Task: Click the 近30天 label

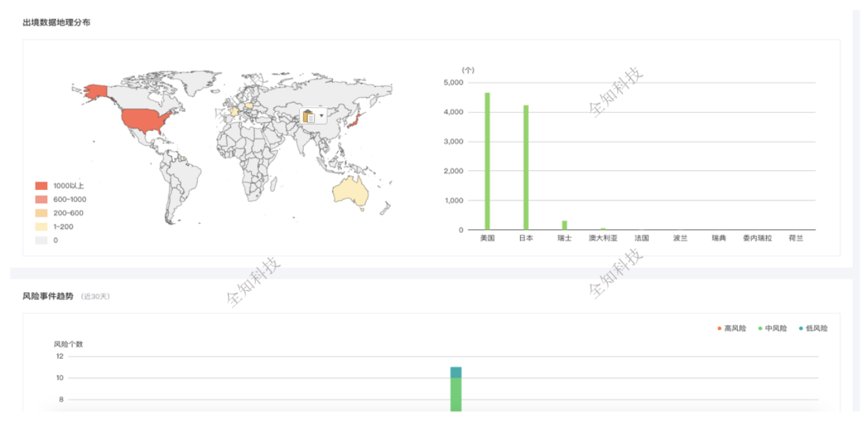Action: click(x=95, y=297)
